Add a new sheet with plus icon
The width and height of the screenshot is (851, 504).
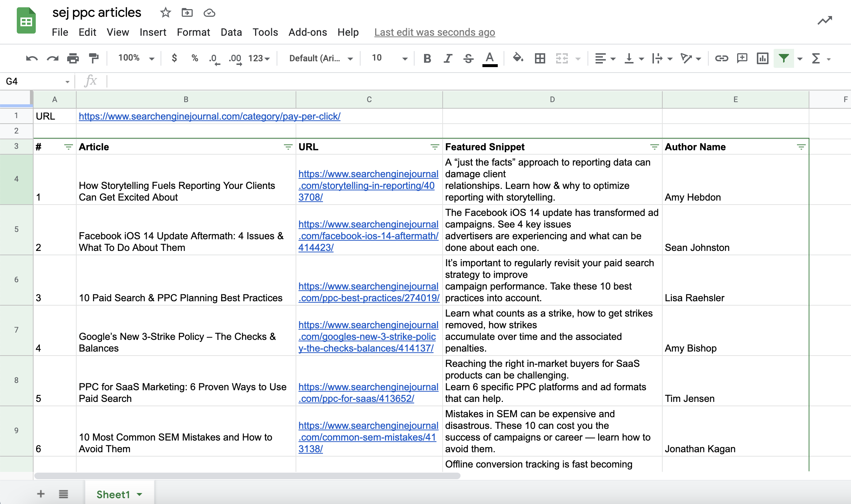[x=41, y=494]
